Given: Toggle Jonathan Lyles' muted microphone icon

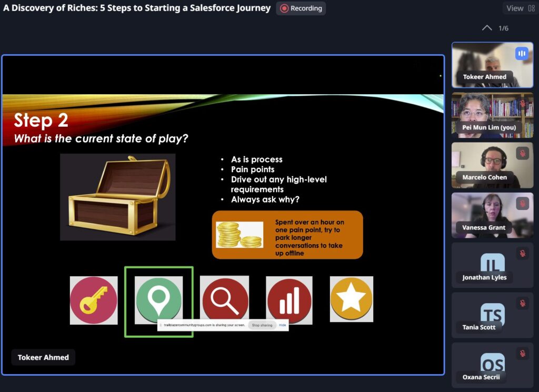Looking at the screenshot, I should (522, 253).
